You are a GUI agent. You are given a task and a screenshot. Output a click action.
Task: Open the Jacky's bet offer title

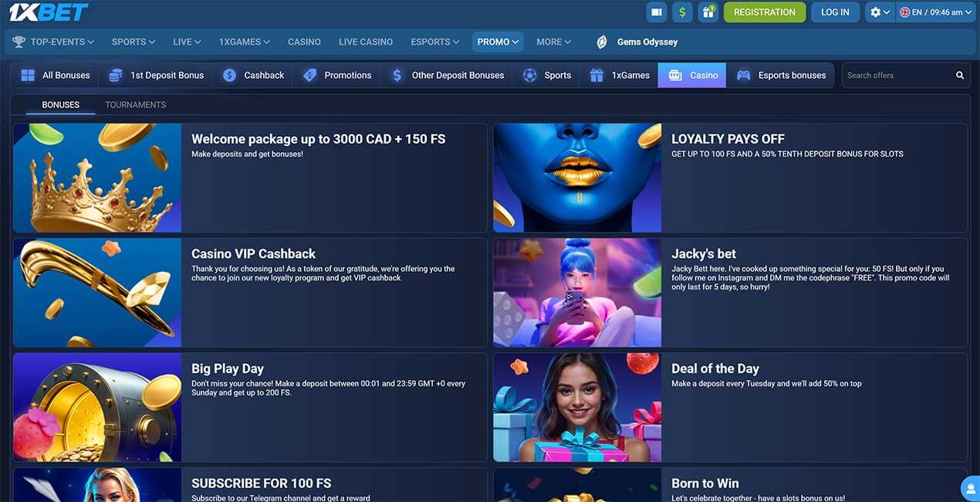(704, 253)
